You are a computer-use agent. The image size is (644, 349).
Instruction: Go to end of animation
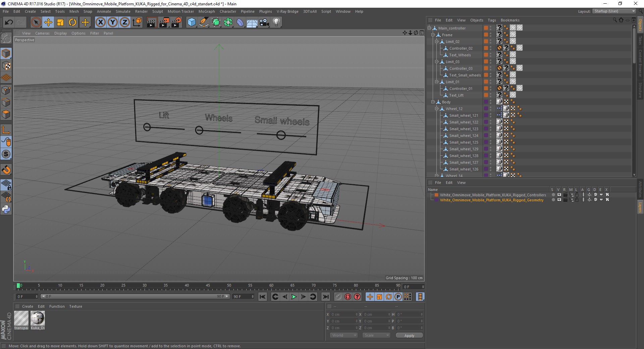(x=325, y=297)
